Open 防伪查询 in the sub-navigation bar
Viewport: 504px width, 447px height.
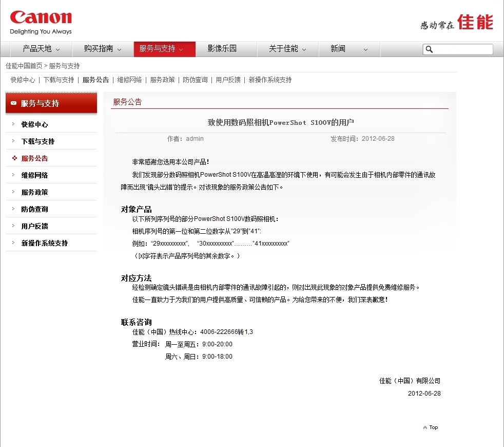click(195, 80)
